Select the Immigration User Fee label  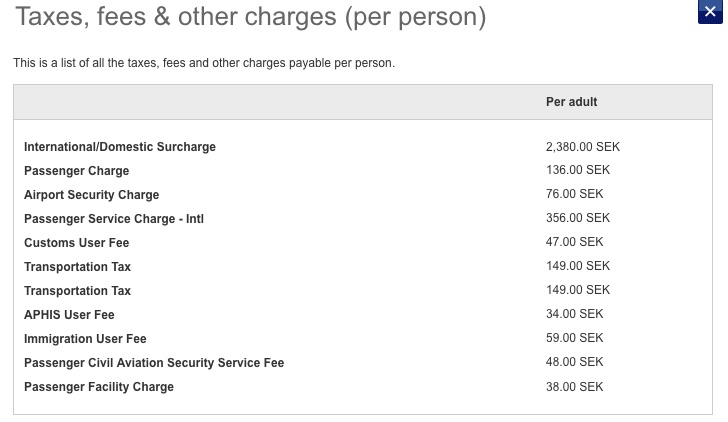tap(85, 339)
